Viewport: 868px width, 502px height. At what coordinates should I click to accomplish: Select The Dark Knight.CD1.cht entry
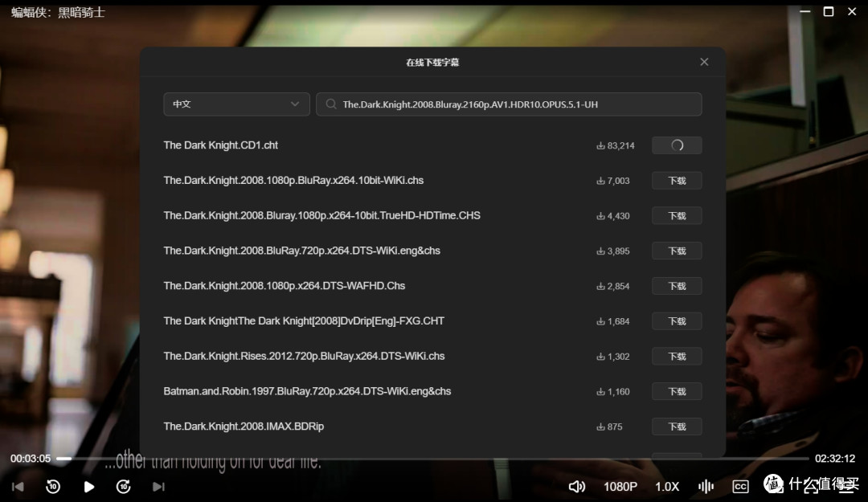(220, 145)
